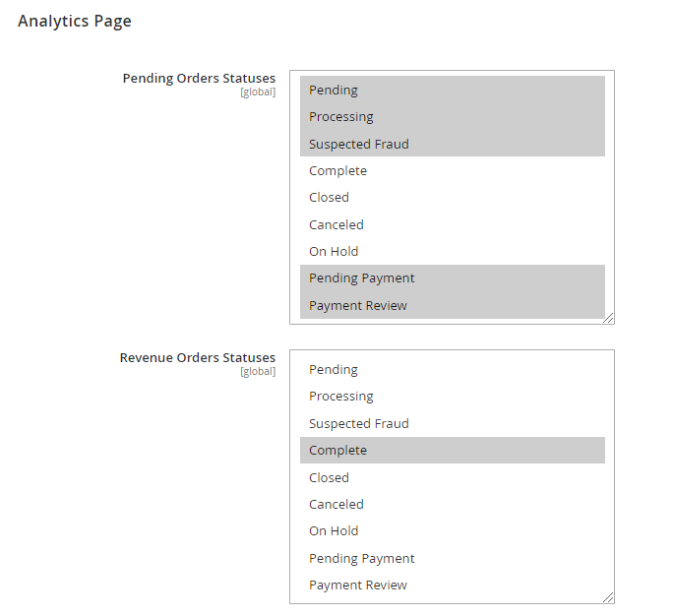This screenshot has height=616, width=674.
Task: Select Pending Payment in Revenue Orders Statuses
Action: pos(362,559)
